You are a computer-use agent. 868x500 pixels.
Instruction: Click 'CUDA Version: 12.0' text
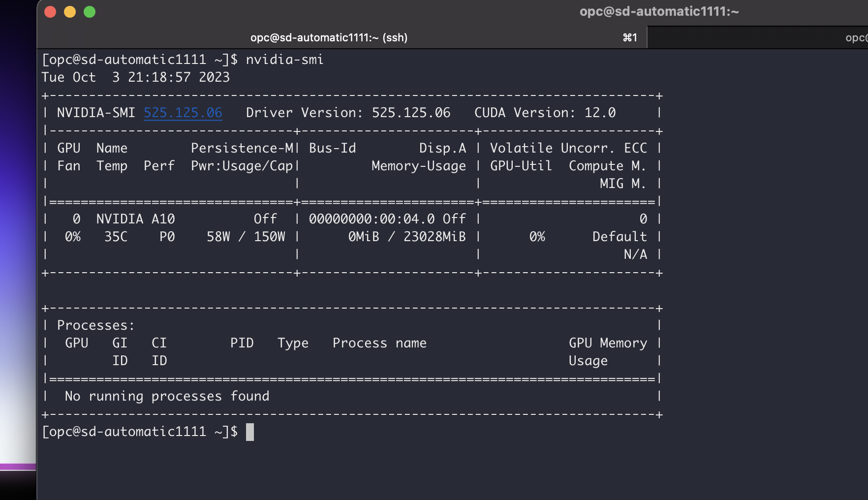tap(545, 113)
